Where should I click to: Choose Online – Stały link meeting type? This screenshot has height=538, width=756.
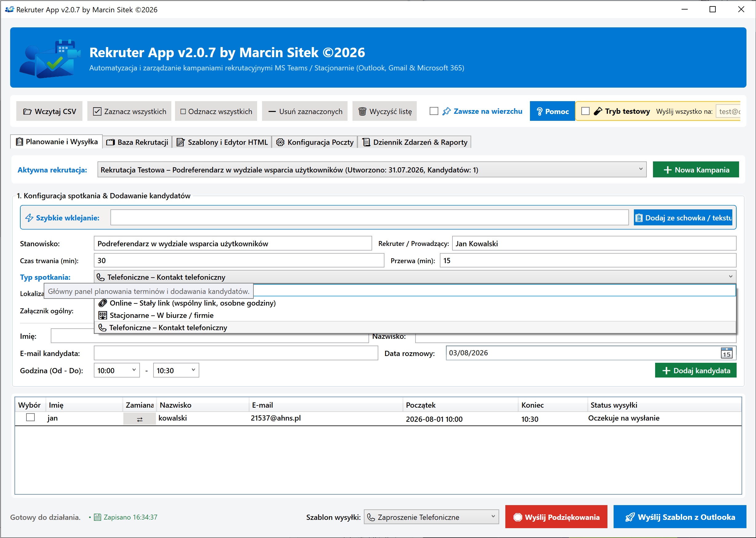click(415, 303)
